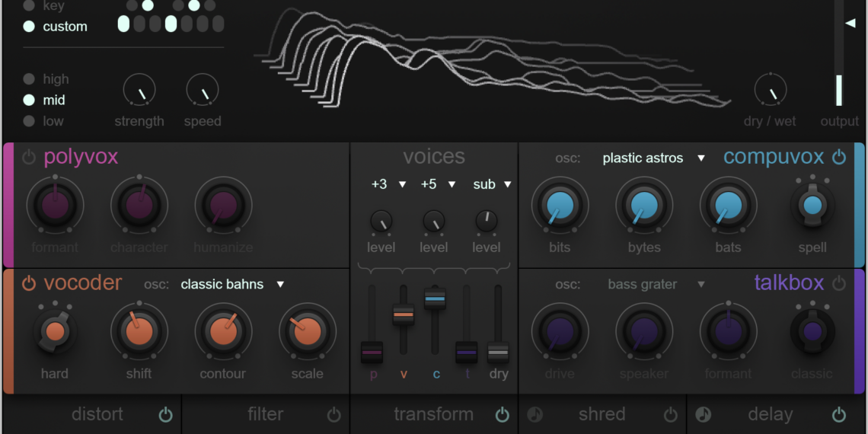This screenshot has width=868, height=434.
Task: Enable the filter effect power icon
Action: [333, 415]
